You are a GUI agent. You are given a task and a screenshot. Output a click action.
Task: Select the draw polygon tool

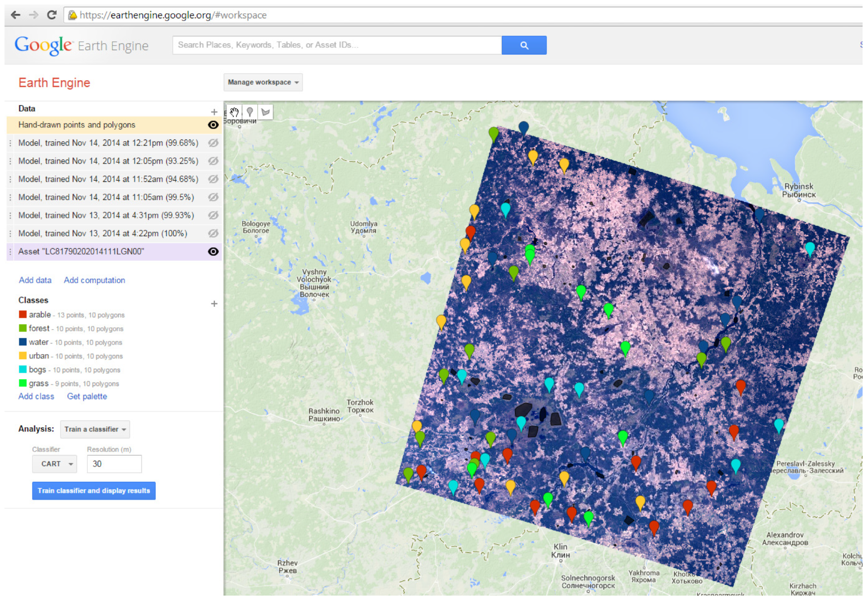click(265, 112)
